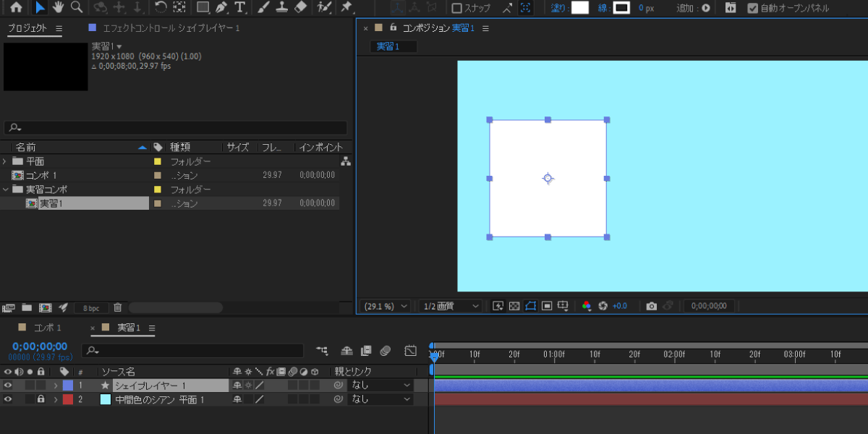Click the Reset Exposure icon

[603, 306]
